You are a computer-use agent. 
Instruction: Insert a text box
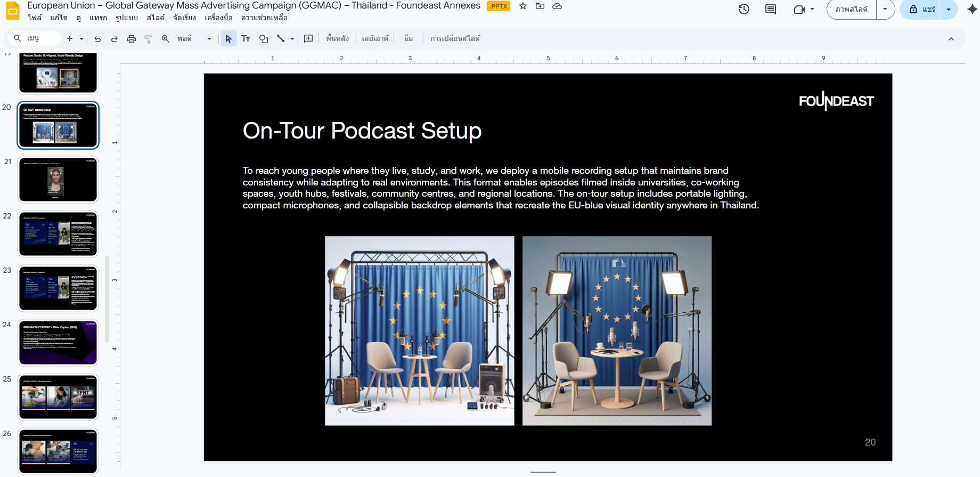pyautogui.click(x=246, y=38)
